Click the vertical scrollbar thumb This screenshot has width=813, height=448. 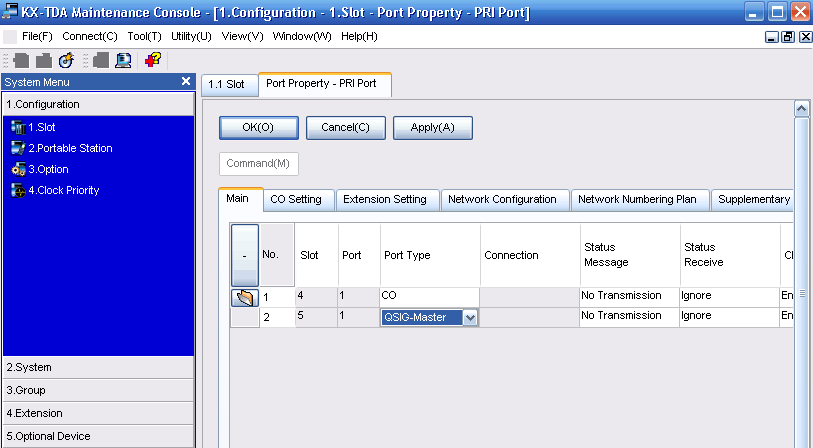click(x=802, y=292)
